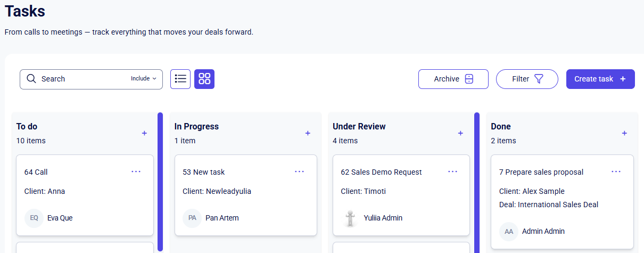Switch to list view icon
644x253 pixels.
click(180, 79)
